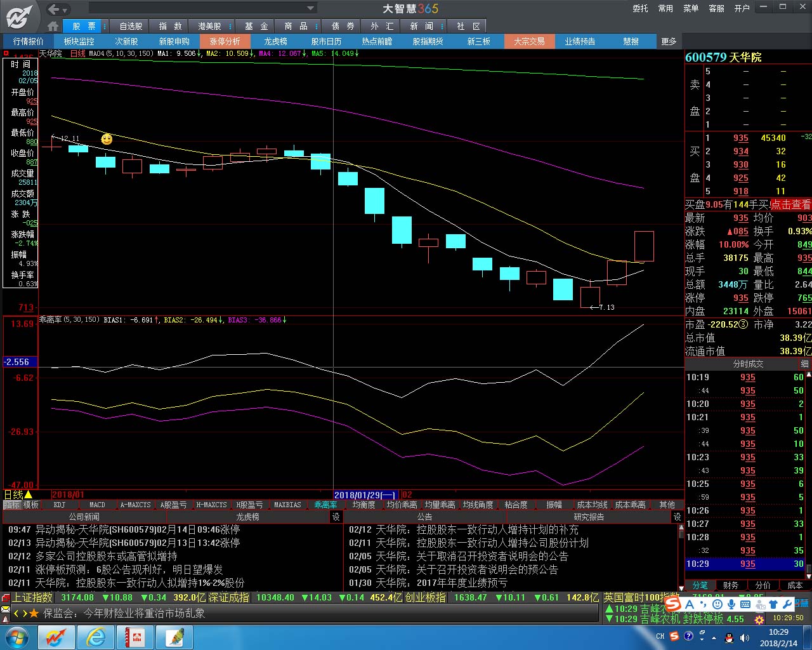Open the dropdown beside the back arrow
Image resolution: width=812 pixels, height=650 pixels.
(65, 10)
